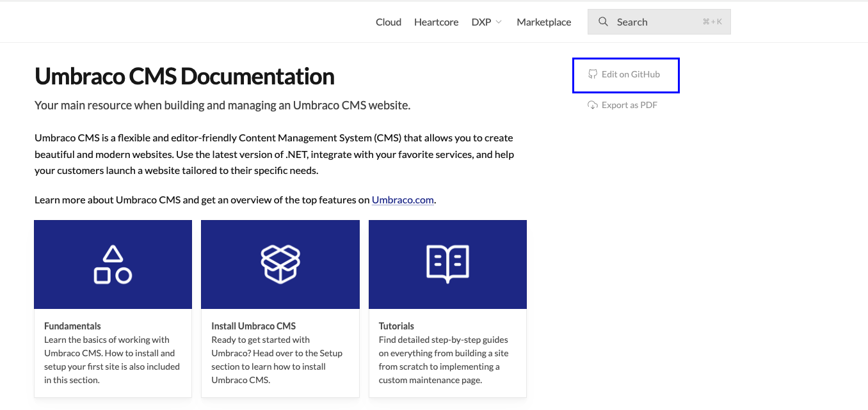The image size is (868, 410).
Task: Click the magnifying glass in the search bar
Action: point(603,21)
